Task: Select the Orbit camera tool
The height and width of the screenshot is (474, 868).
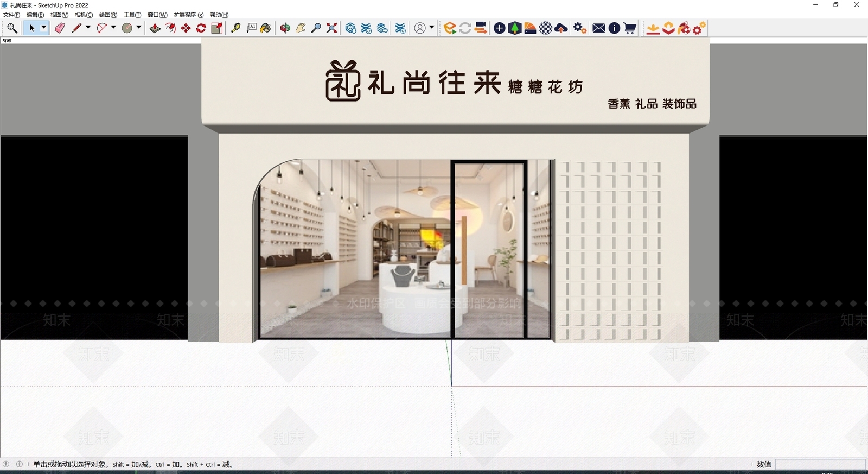Action: [x=285, y=28]
